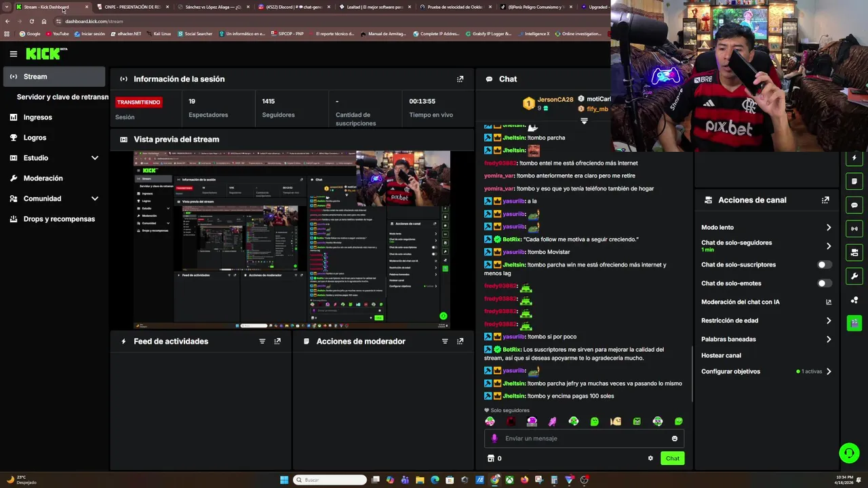Viewport: 868px width, 488px height.
Task: Open moderator actions note icon in side strip
Action: point(854,181)
